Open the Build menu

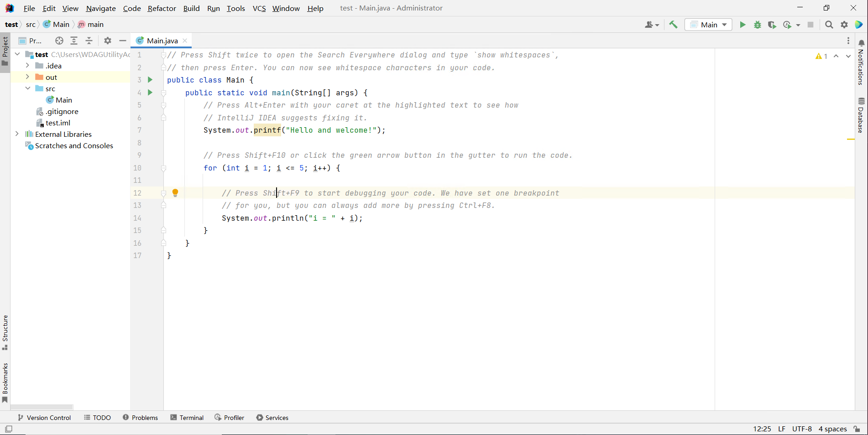click(192, 8)
